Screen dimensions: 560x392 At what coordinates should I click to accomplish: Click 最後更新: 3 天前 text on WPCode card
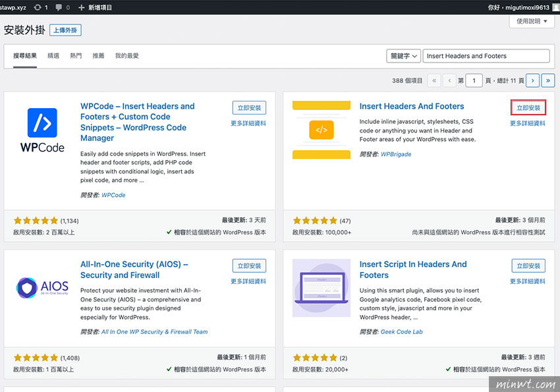tap(244, 220)
